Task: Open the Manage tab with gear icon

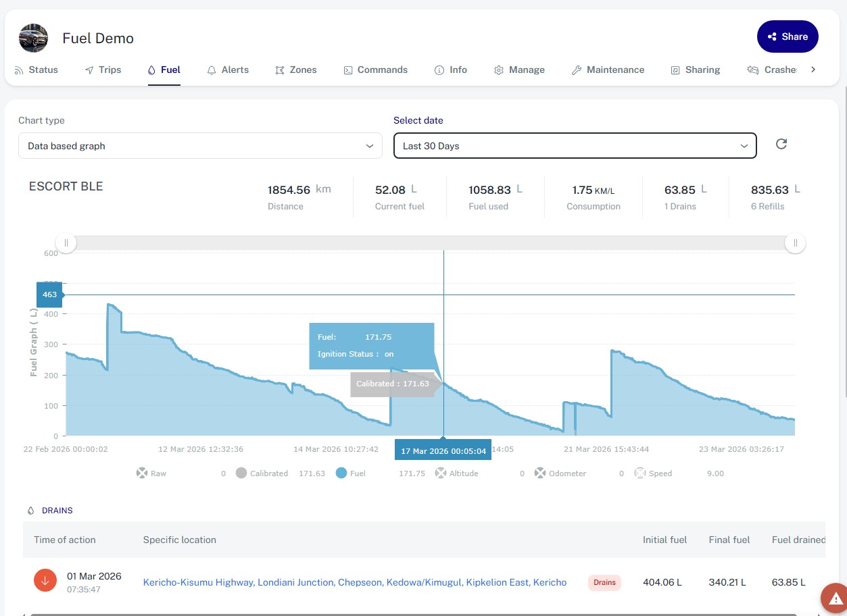Action: 519,70
